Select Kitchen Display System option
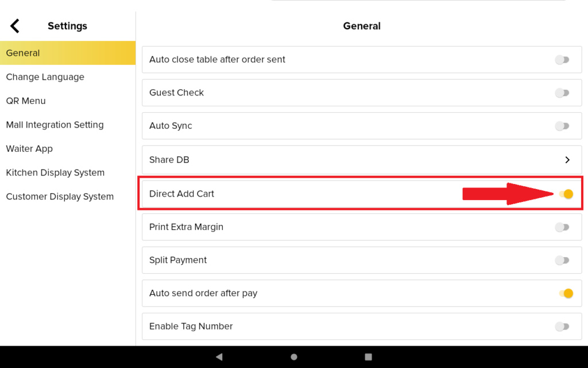 pos(55,172)
